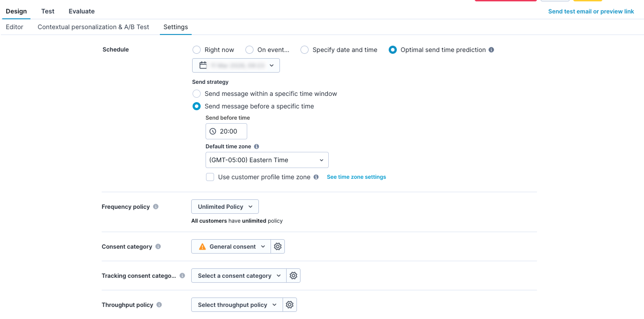Click the gear icon beside Throughput policy

290,304
